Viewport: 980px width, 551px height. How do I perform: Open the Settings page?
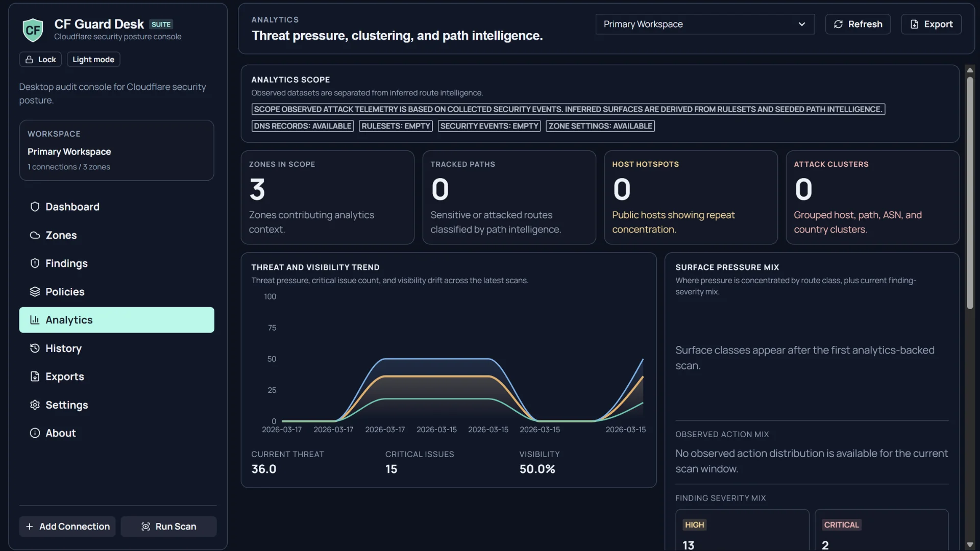tap(117, 405)
